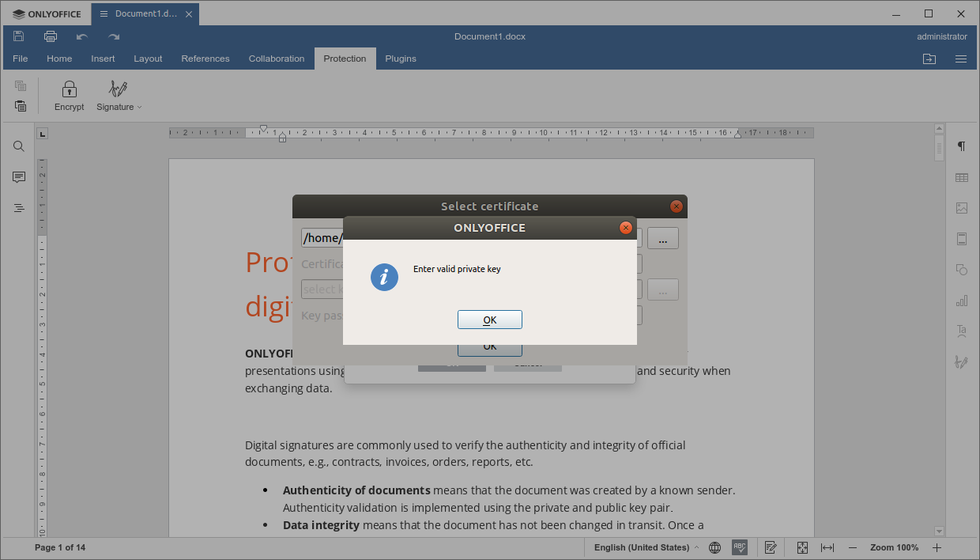Open the Plugins tab
The width and height of the screenshot is (980, 560).
[400, 59]
